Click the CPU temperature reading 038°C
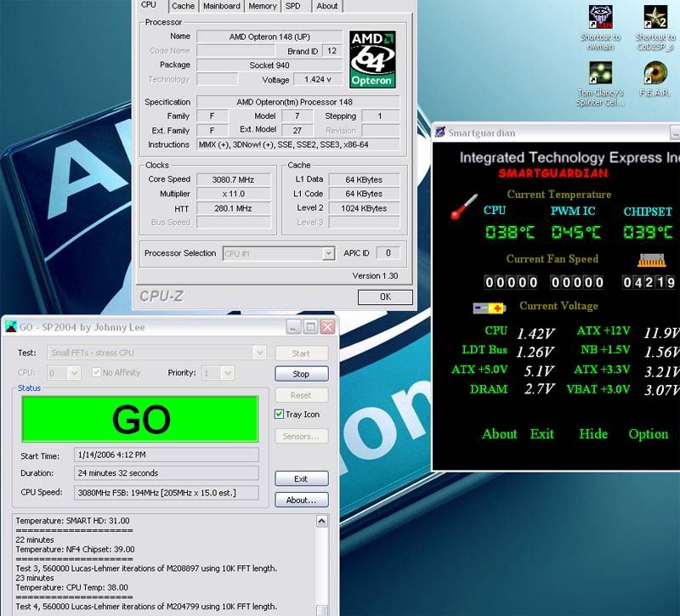Screen dimensions: 680x616 [509, 232]
